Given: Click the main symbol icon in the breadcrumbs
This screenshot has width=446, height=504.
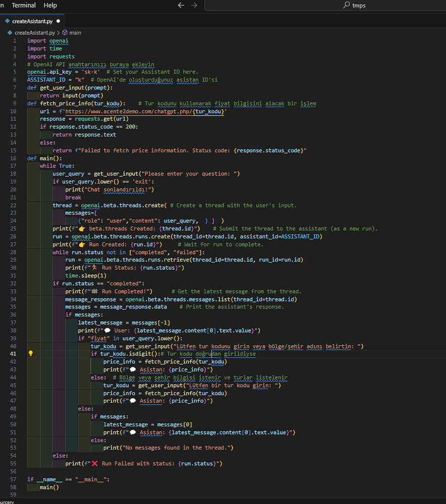Looking at the screenshot, I should (x=65, y=32).
